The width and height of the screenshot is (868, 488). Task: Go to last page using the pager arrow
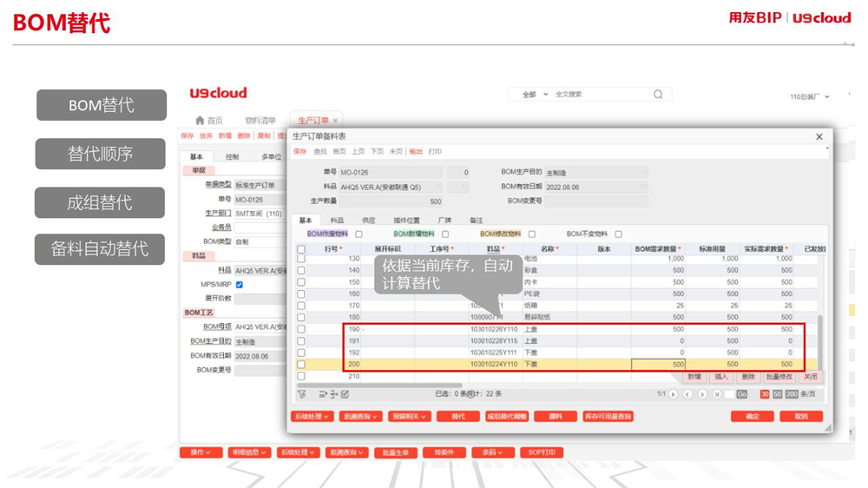(x=716, y=394)
